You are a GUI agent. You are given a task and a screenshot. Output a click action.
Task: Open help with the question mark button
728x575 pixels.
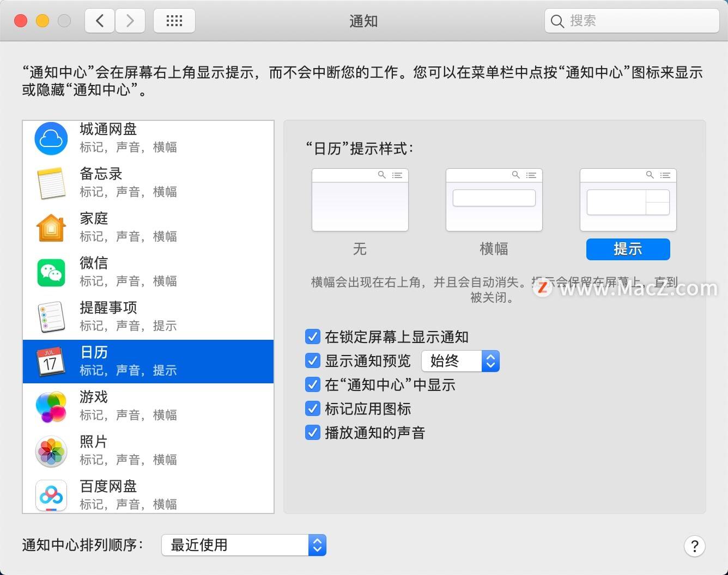tap(695, 546)
